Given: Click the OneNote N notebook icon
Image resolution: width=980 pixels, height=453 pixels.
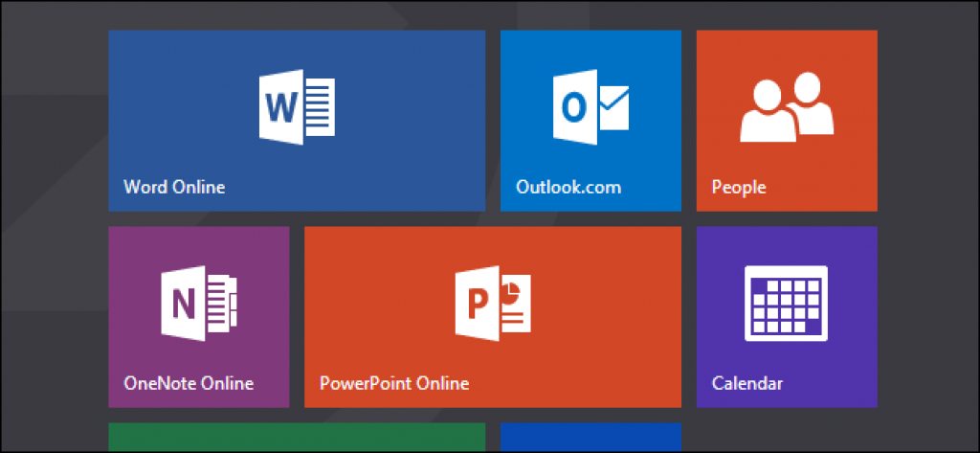Looking at the screenshot, I should pyautogui.click(x=198, y=303).
